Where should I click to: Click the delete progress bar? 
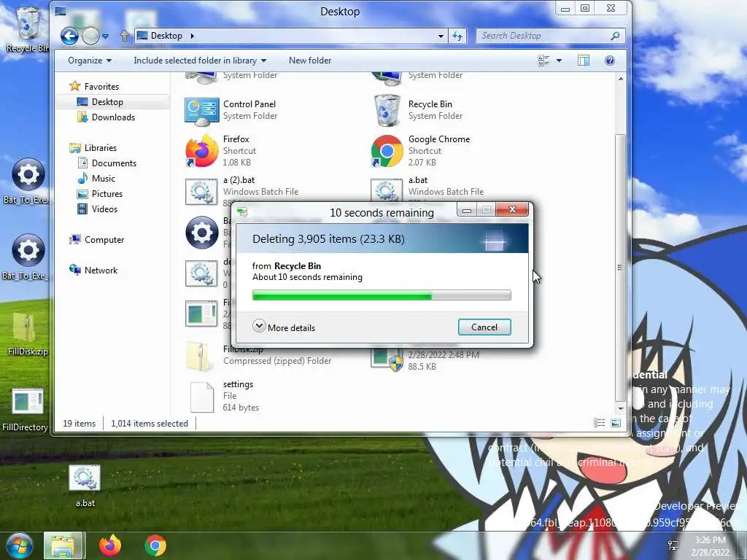pos(382,296)
